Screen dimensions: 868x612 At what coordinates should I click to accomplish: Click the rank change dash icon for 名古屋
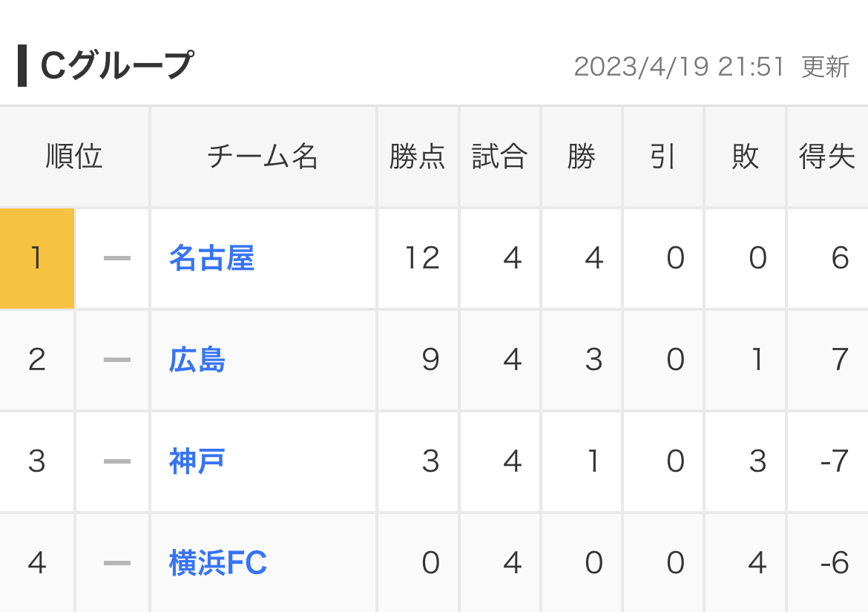(117, 258)
